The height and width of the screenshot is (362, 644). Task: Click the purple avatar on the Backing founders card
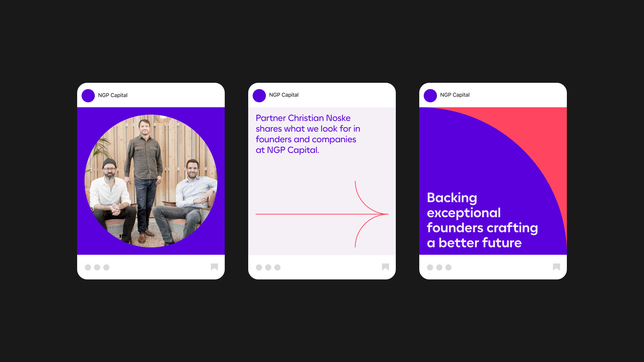pos(430,96)
